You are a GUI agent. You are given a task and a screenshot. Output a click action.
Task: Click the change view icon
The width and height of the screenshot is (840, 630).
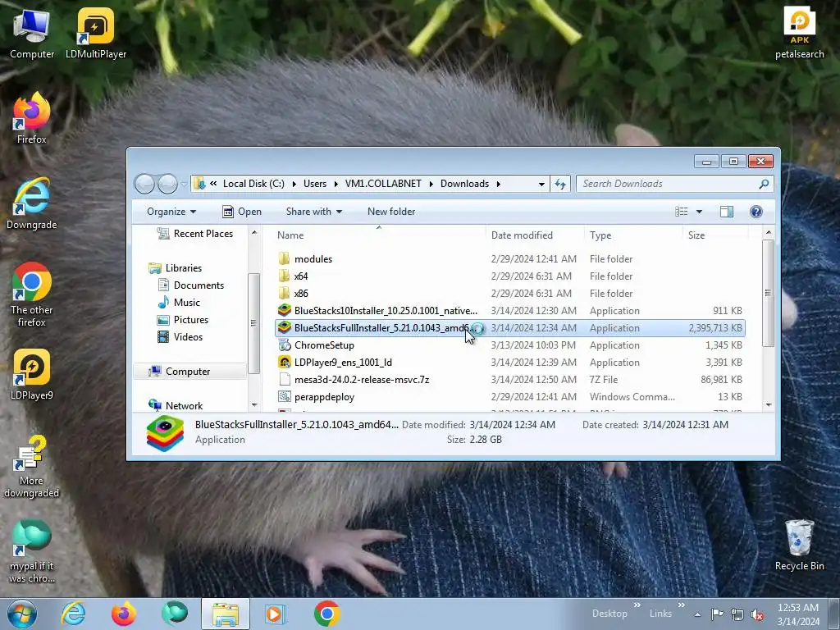[682, 212]
